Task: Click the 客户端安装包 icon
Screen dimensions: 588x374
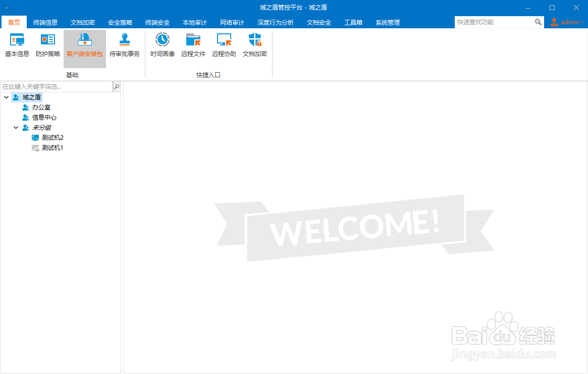Action: pyautogui.click(x=85, y=39)
